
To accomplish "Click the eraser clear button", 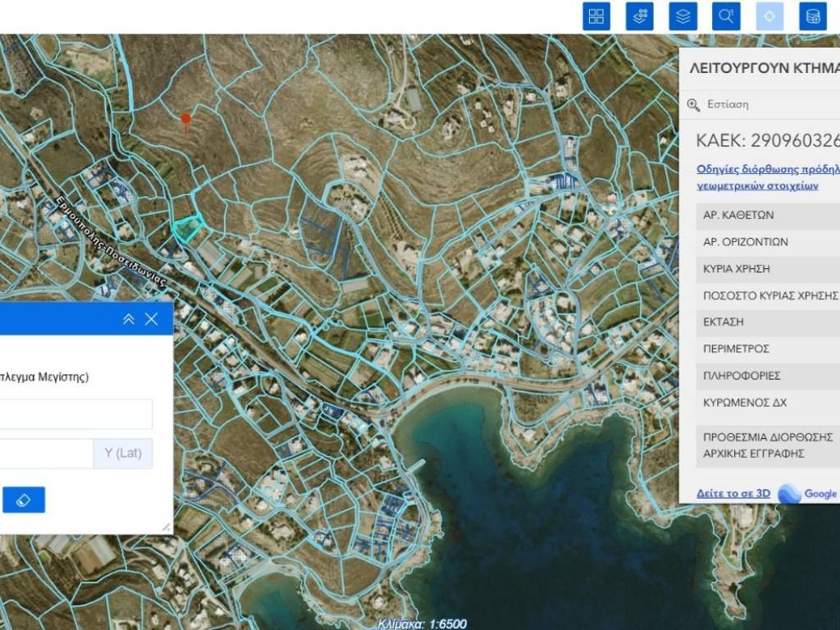I will point(24,500).
